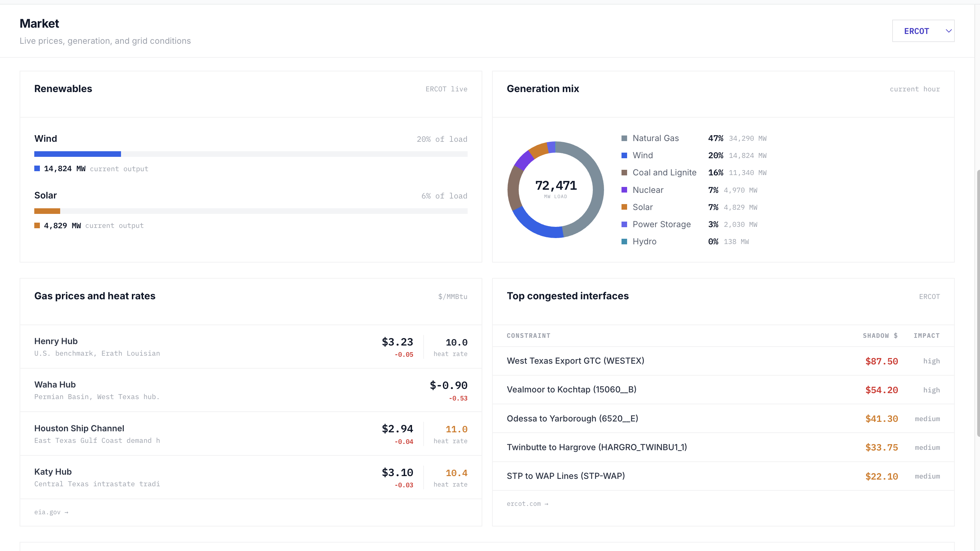The width and height of the screenshot is (980, 551).
Task: Click the 'current hour' label in Generation mix
Action: tap(915, 89)
